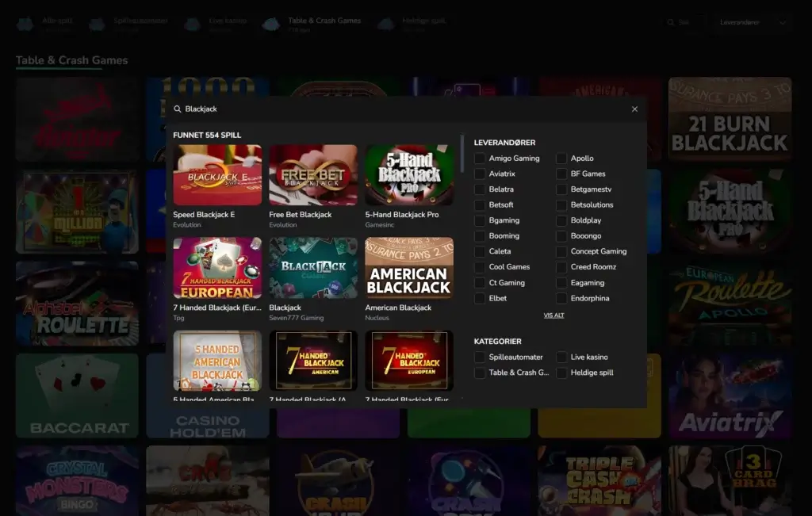Viewport: 812px width, 516px height.
Task: Check the Boldplay provider checkbox
Action: coord(561,220)
